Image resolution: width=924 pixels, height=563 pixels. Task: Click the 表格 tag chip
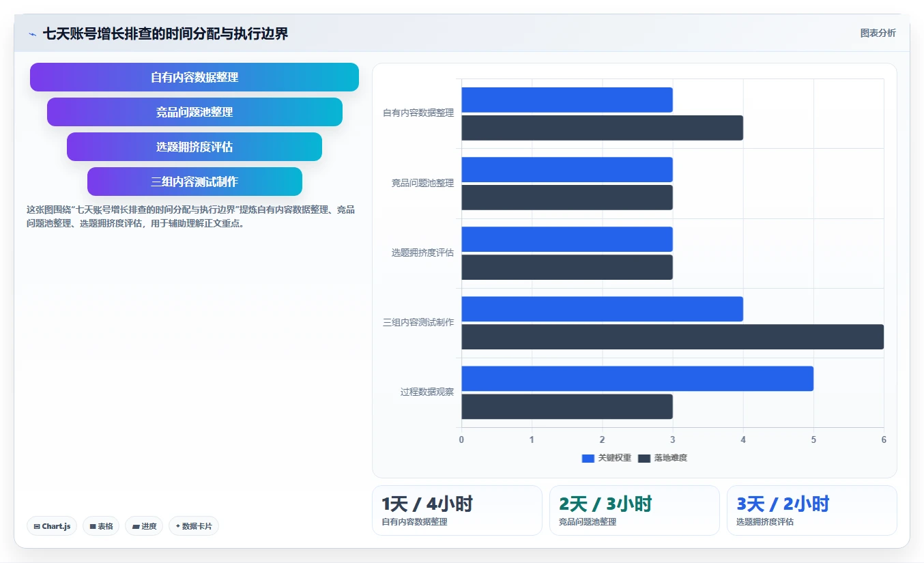point(101,526)
